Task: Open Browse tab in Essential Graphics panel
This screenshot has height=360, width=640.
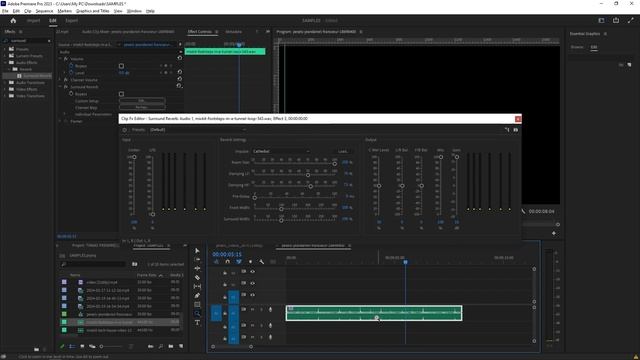Action: pyautogui.click(x=576, y=47)
